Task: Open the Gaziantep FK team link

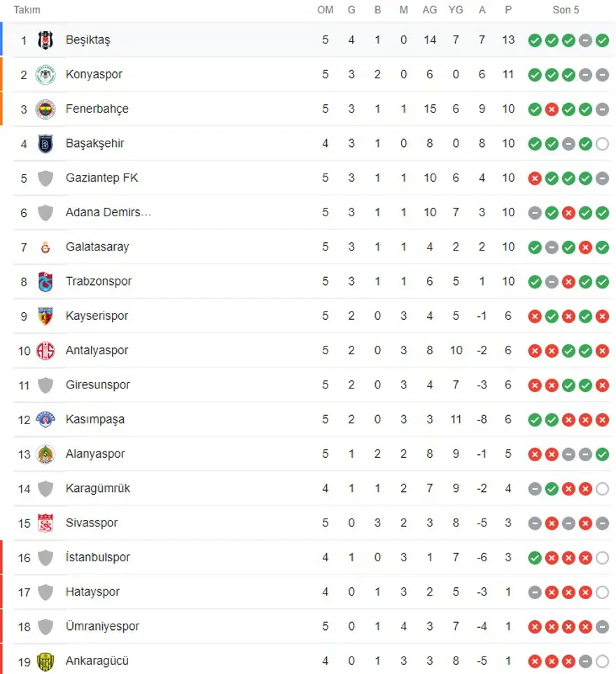Action: click(x=101, y=178)
